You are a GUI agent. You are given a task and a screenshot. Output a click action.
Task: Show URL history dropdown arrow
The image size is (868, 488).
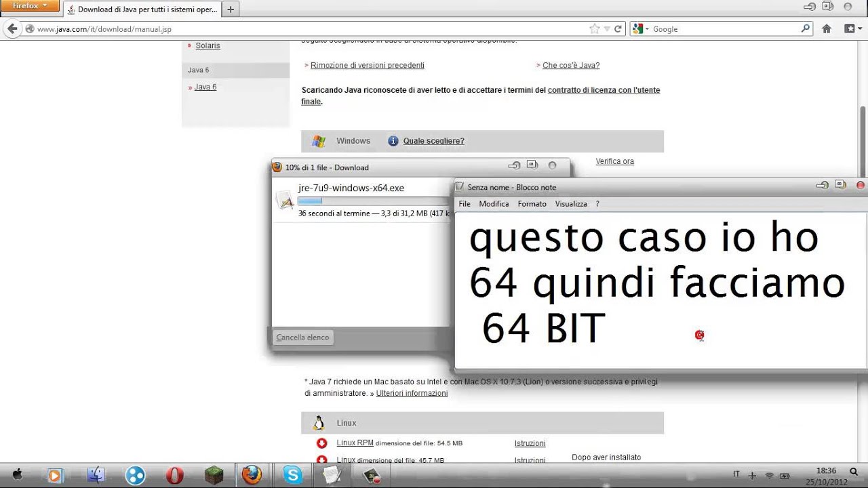pyautogui.click(x=606, y=29)
